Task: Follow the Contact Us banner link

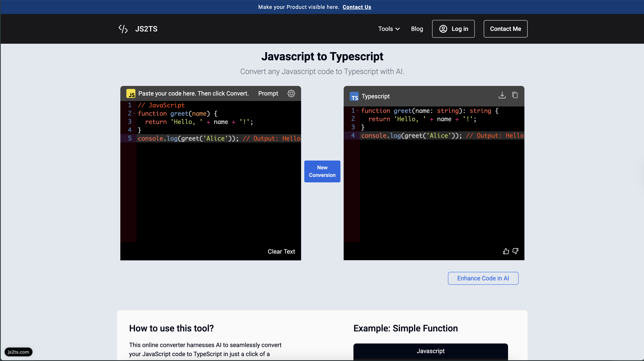Action: click(357, 7)
